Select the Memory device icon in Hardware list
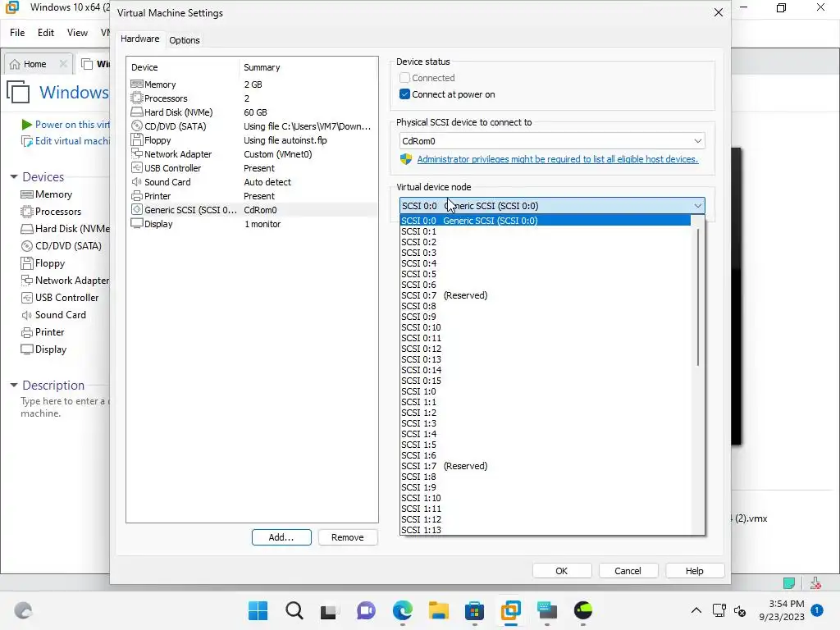The width and height of the screenshot is (840, 630). (137, 84)
